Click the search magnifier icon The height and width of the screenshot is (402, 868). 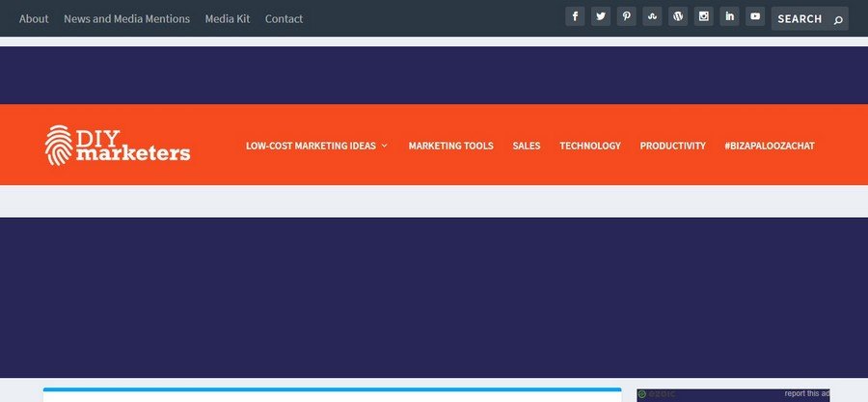[x=838, y=20]
